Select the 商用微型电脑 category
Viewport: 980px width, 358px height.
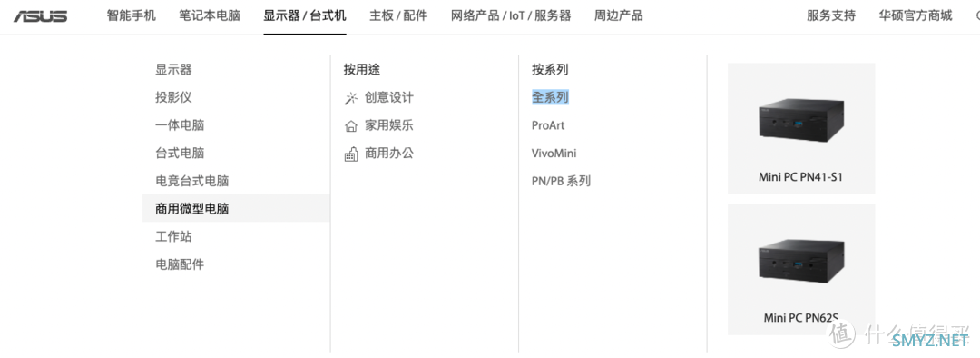236,208
